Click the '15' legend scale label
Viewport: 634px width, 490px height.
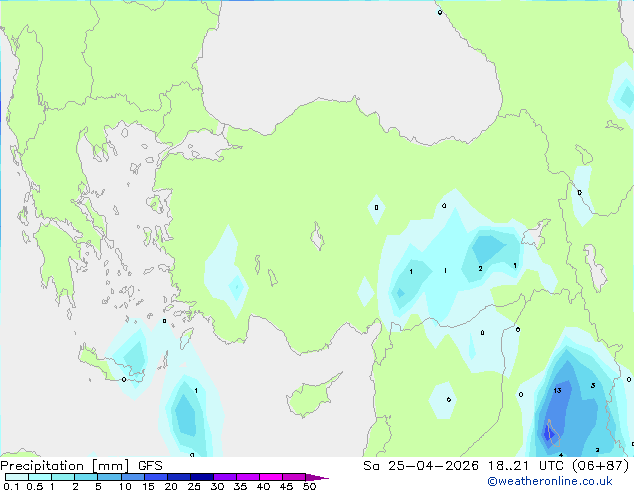coord(148,486)
